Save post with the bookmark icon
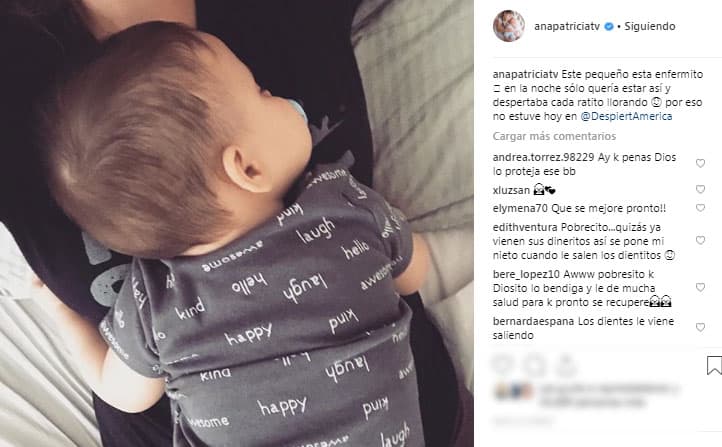The height and width of the screenshot is (447, 722). coord(714,365)
